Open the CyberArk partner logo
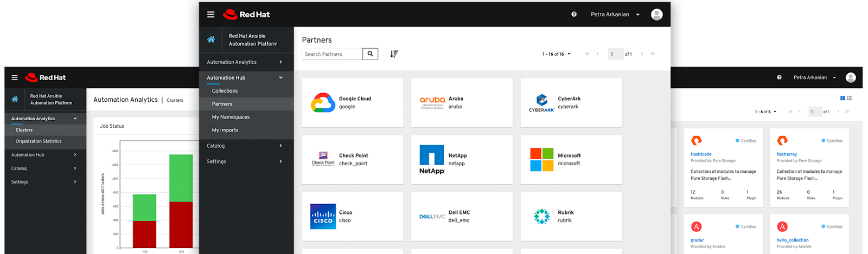The image size is (868, 254). click(x=541, y=103)
